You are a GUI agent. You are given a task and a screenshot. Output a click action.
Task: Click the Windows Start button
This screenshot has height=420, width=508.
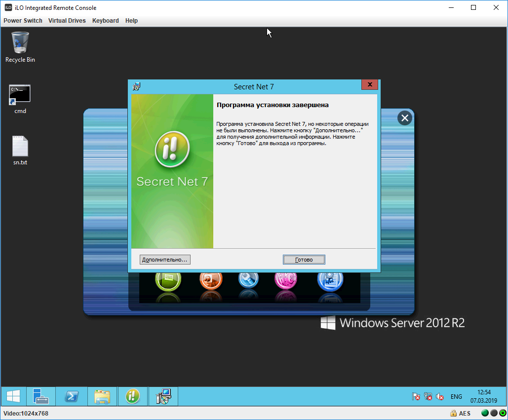(13, 396)
